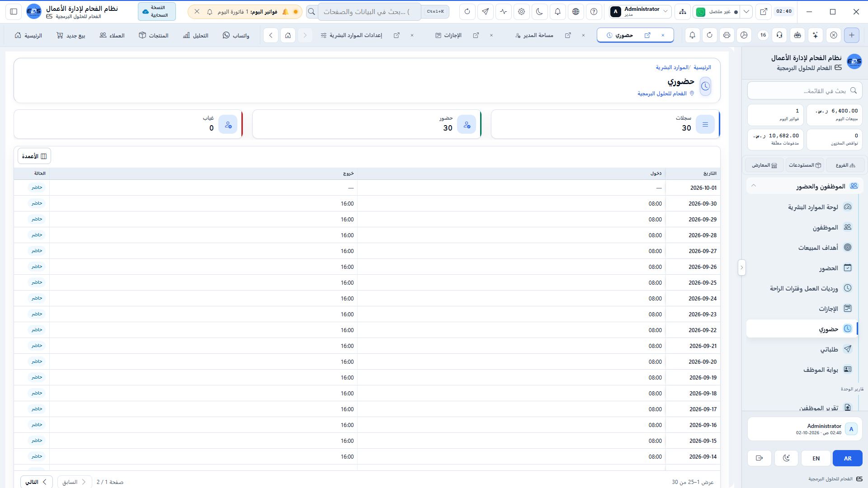Collapse the right sidebar with arrow handle
The height and width of the screenshot is (488, 868).
(x=741, y=267)
